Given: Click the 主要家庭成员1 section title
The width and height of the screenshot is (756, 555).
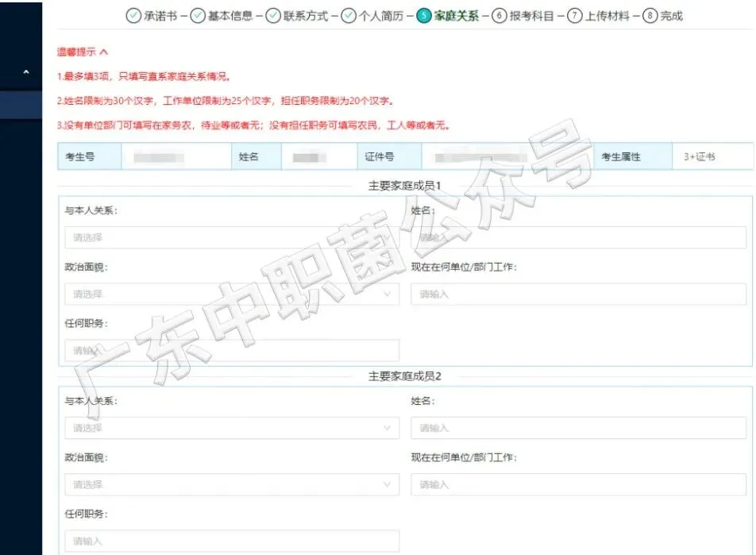Looking at the screenshot, I should click(x=404, y=186).
